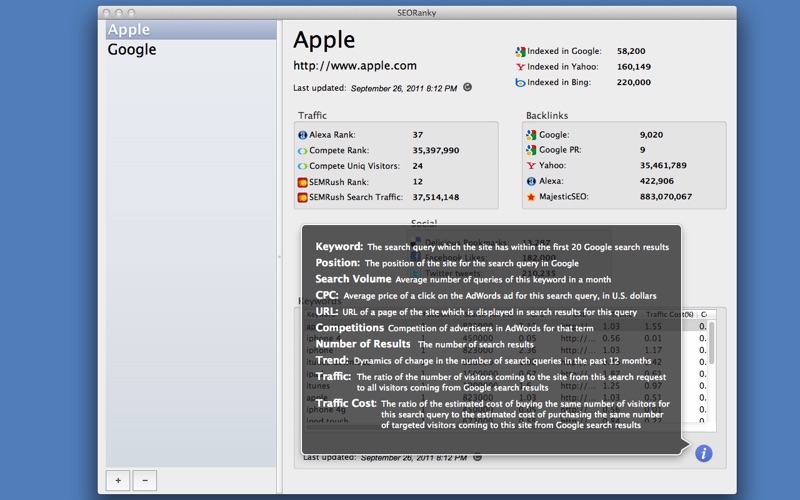800x500 pixels.
Task: Click the Search Volume definition in popup
Action: 503,280
